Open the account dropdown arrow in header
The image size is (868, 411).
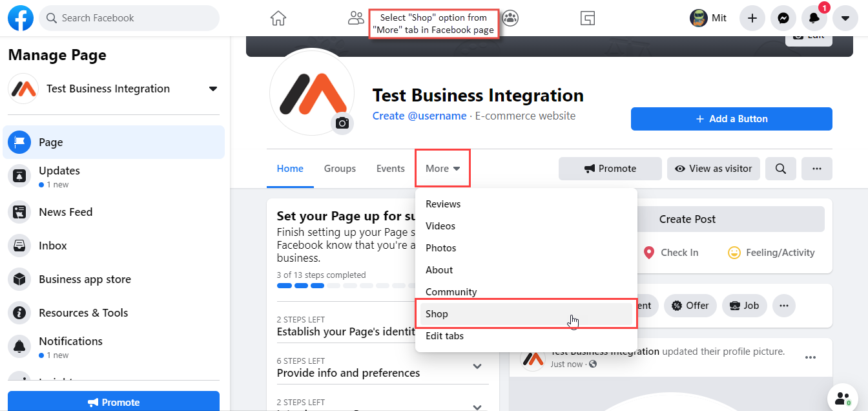[x=845, y=18]
